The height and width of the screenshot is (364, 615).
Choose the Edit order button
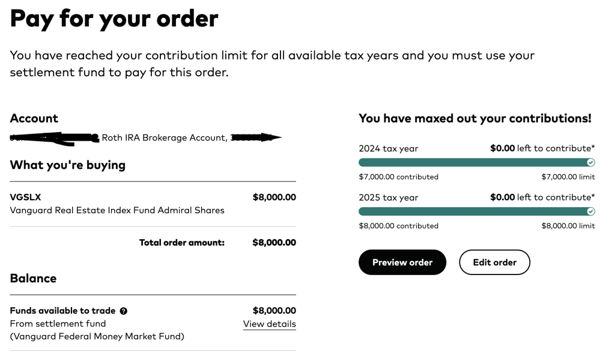click(x=494, y=262)
